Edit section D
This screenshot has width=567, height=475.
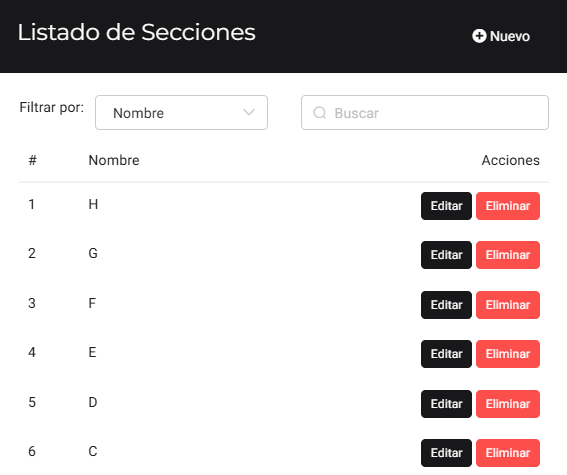point(446,404)
